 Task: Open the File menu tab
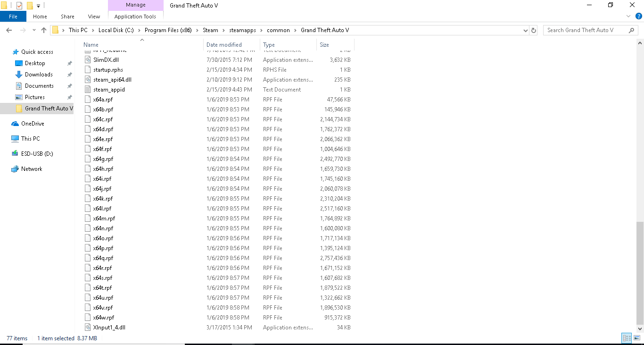pyautogui.click(x=13, y=17)
